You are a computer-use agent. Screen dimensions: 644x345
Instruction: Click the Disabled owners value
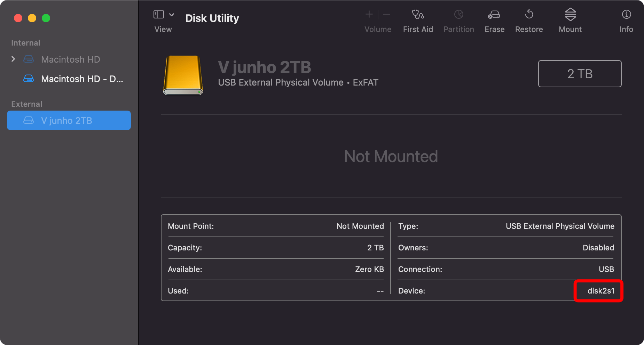click(598, 248)
